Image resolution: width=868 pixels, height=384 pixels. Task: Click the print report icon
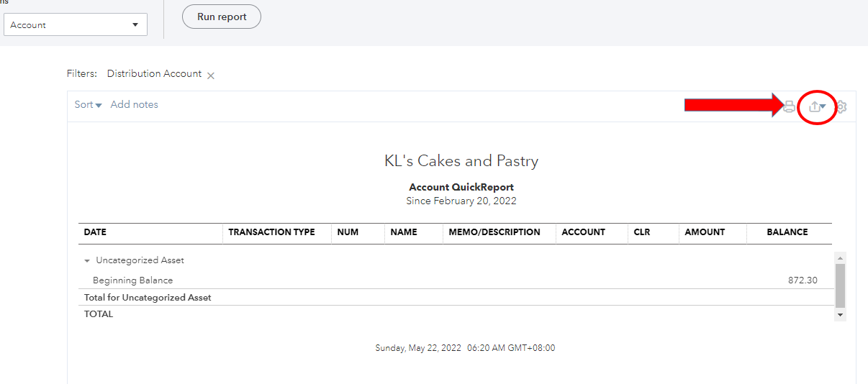point(790,106)
